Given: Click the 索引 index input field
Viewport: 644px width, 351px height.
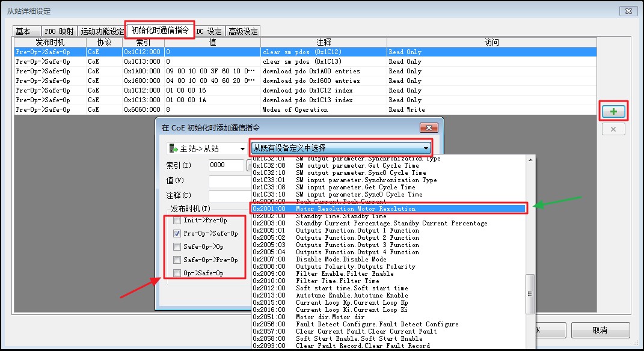Looking at the screenshot, I should (x=226, y=165).
